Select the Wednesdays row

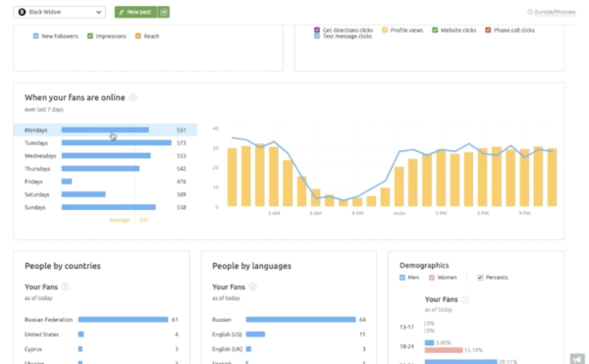pos(105,156)
